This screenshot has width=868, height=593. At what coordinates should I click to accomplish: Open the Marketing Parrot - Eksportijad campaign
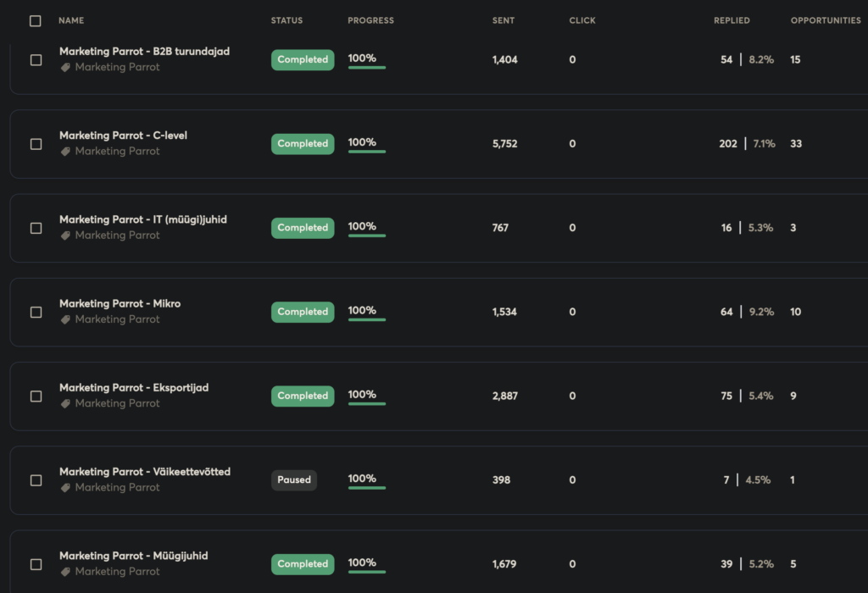coord(134,388)
